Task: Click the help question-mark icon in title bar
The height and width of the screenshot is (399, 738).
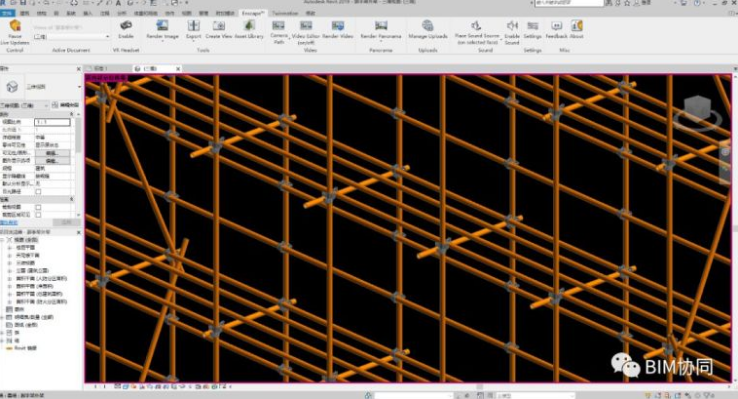Action: (x=697, y=3)
